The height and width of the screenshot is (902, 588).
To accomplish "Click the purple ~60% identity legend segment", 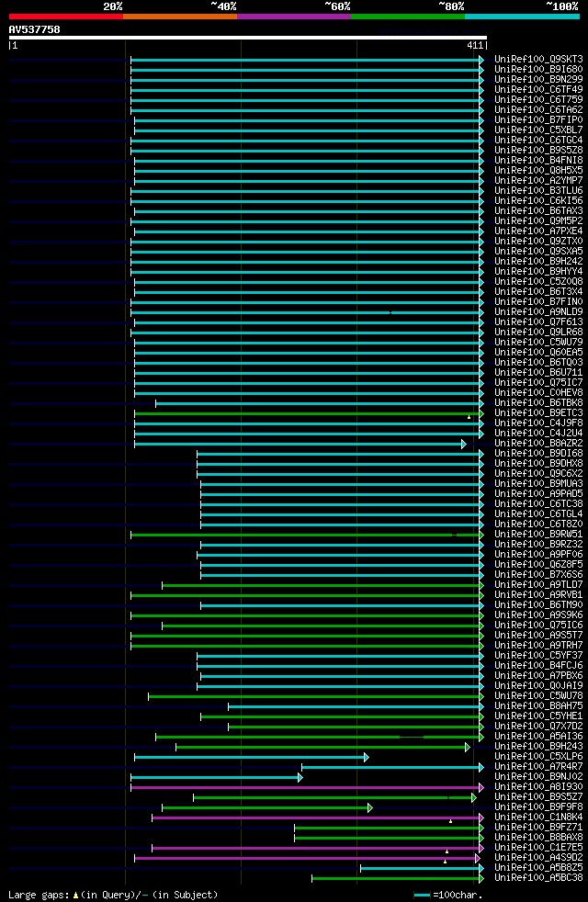I will point(294,17).
